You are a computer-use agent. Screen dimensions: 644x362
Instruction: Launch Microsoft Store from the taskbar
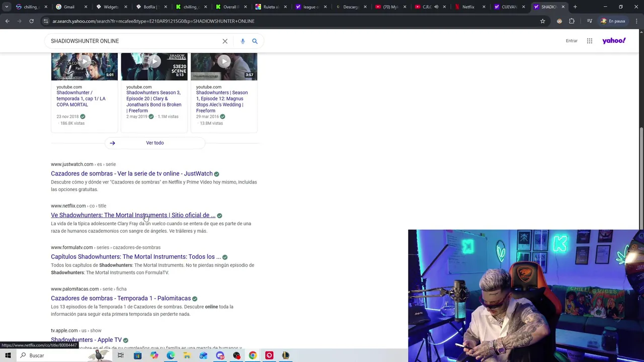click(137, 355)
